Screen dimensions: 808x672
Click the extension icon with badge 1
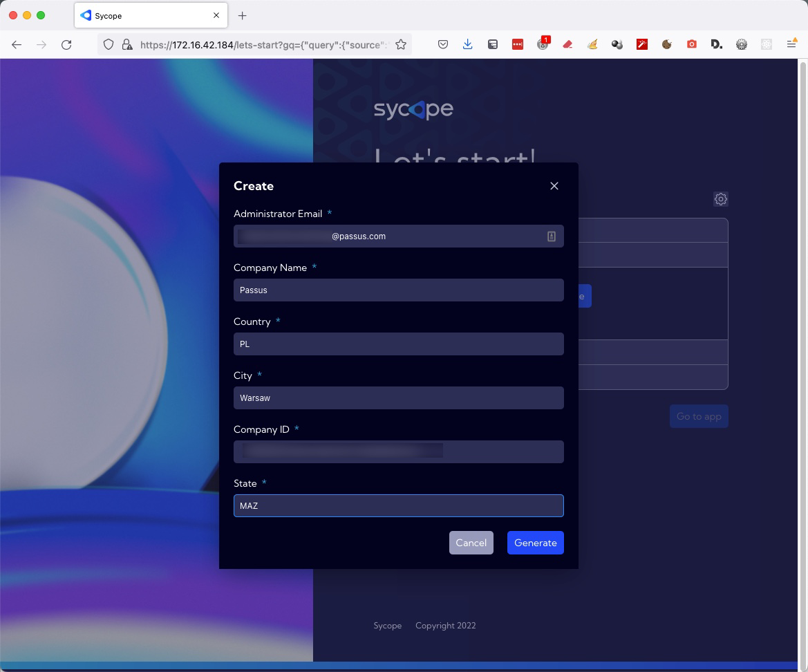[543, 44]
